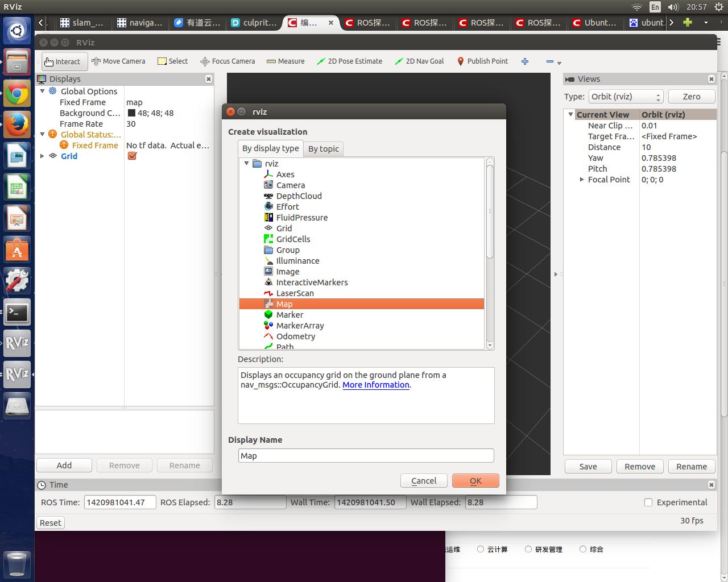Select the FluidPressure display icon
This screenshot has height=582, width=728.
click(x=268, y=218)
